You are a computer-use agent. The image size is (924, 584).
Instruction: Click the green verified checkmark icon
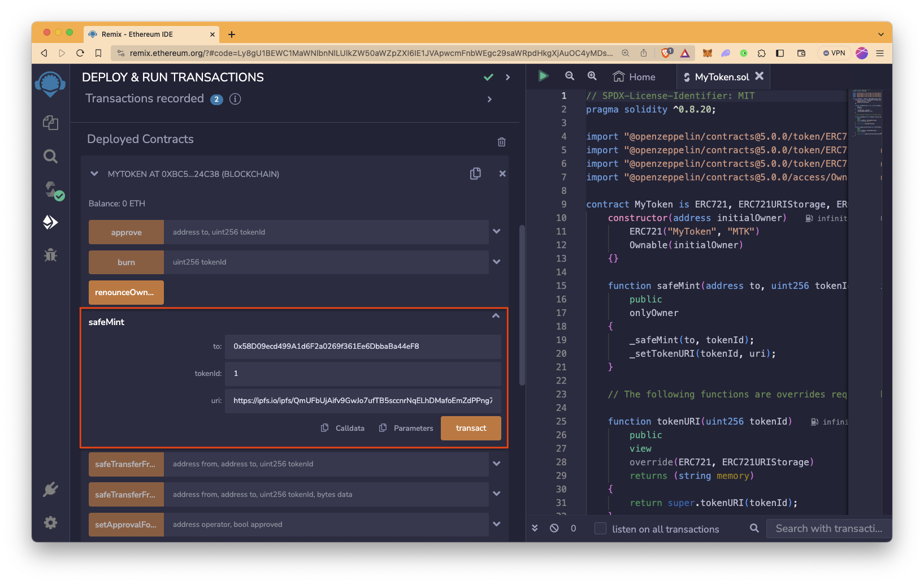tap(488, 77)
